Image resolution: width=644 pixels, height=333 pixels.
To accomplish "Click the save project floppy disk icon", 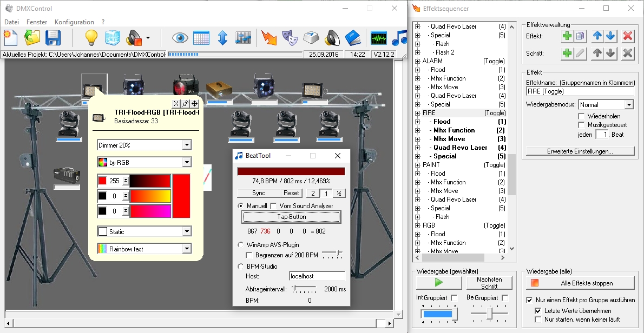I will point(53,38).
